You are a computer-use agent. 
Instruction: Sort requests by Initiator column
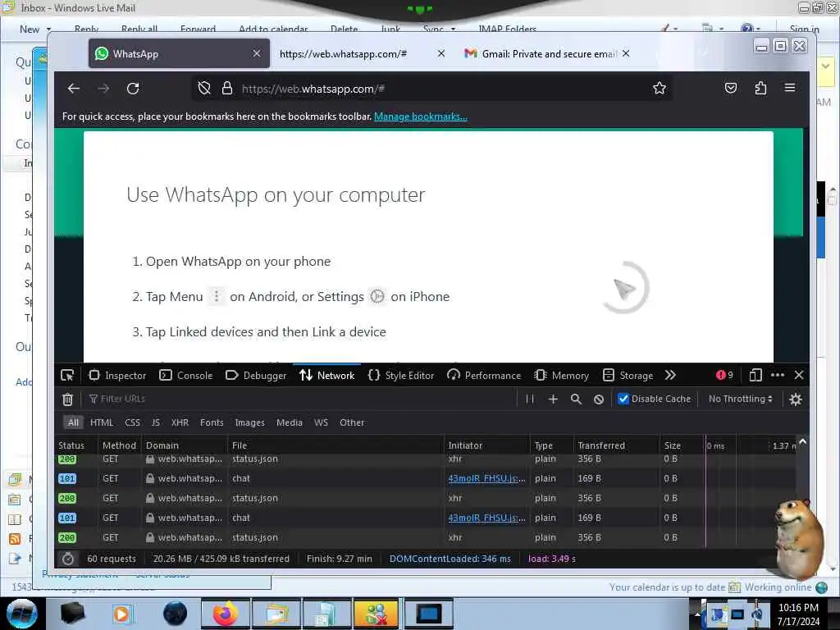[x=486, y=445]
